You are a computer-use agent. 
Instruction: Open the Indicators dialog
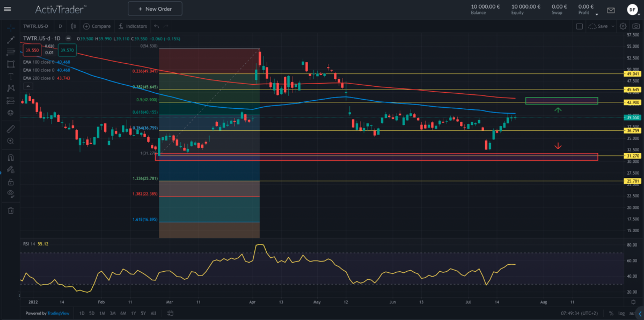(133, 26)
